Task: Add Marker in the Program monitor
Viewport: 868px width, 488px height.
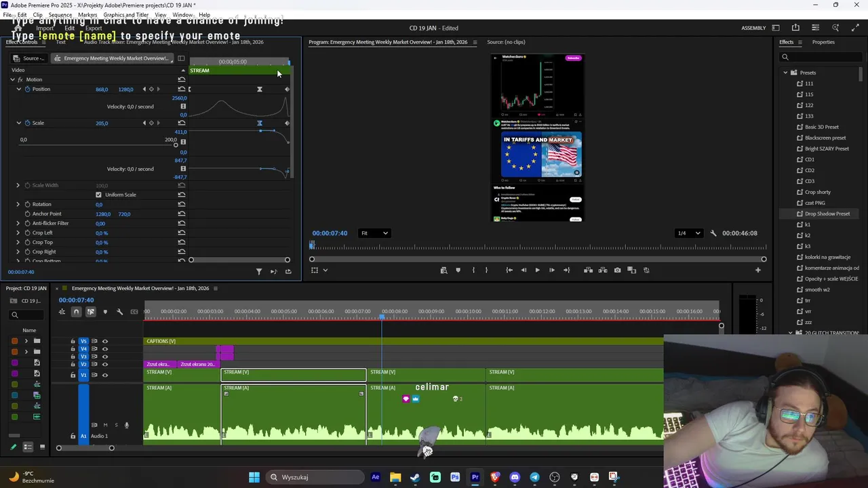Action: (458, 270)
